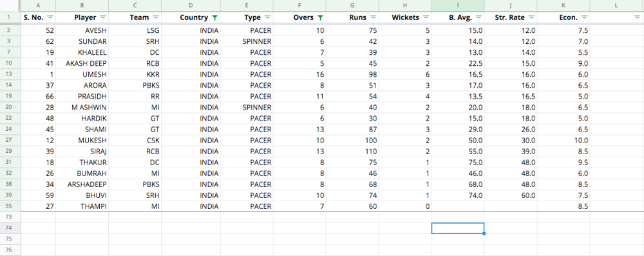This screenshot has height=256, width=644.
Task: Click the M ASHWIN player cell
Action: tap(82, 108)
